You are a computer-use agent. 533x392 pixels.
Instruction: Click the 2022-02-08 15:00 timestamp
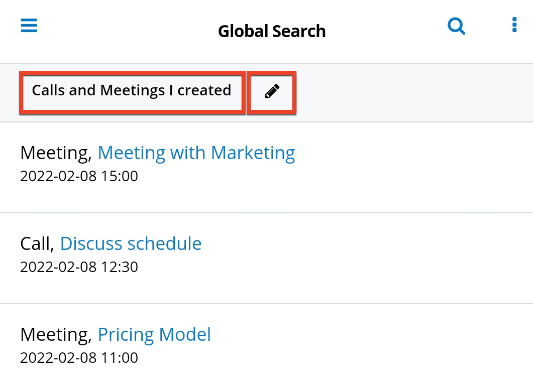[x=79, y=176]
